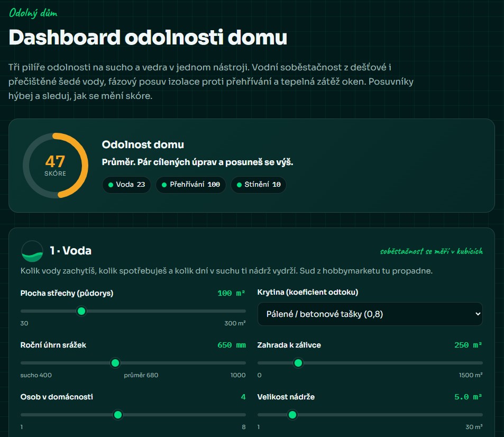Viewport: 504px width, 437px height.
Task: Click the 5.0 m³ tank size value
Action: tap(469, 397)
